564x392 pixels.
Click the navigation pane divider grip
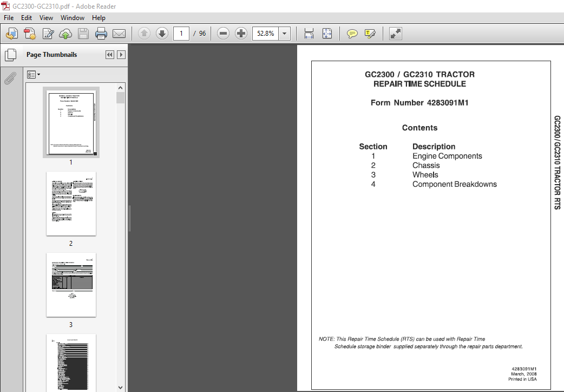[129, 218]
